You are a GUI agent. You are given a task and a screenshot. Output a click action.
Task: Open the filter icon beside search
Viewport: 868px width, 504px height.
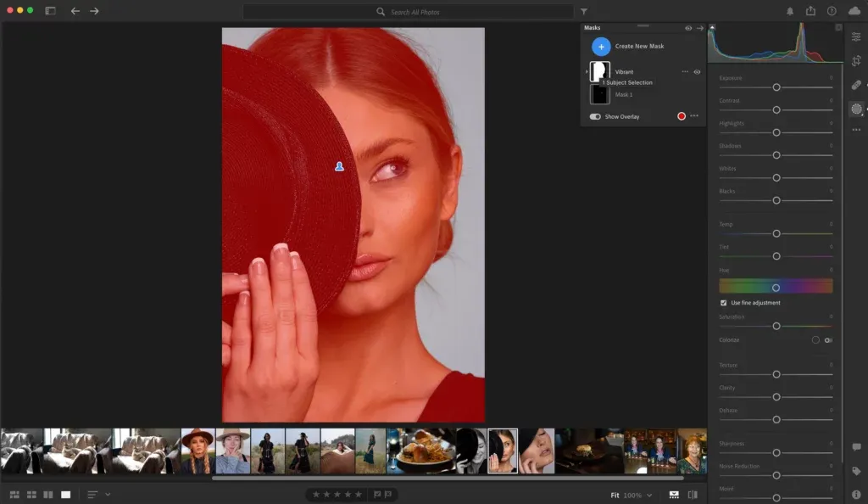click(x=582, y=12)
